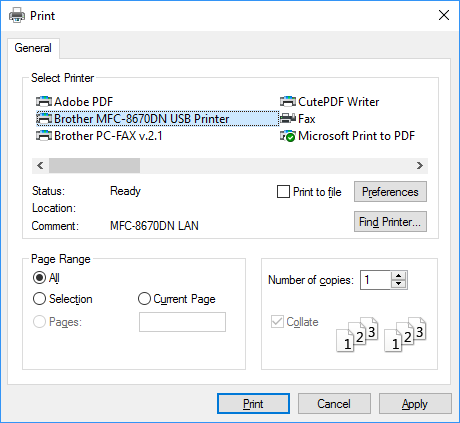The image size is (460, 423).
Task: Choose the Brother MFC-8670DN USB Printer icon
Action: pos(44,118)
